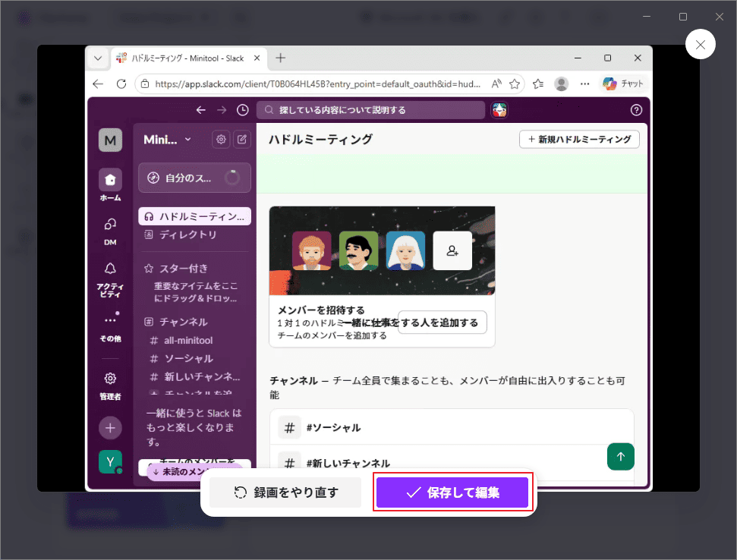Open 管理者 gear in sidebar
Viewport: 737px width, 560px height.
(110, 386)
